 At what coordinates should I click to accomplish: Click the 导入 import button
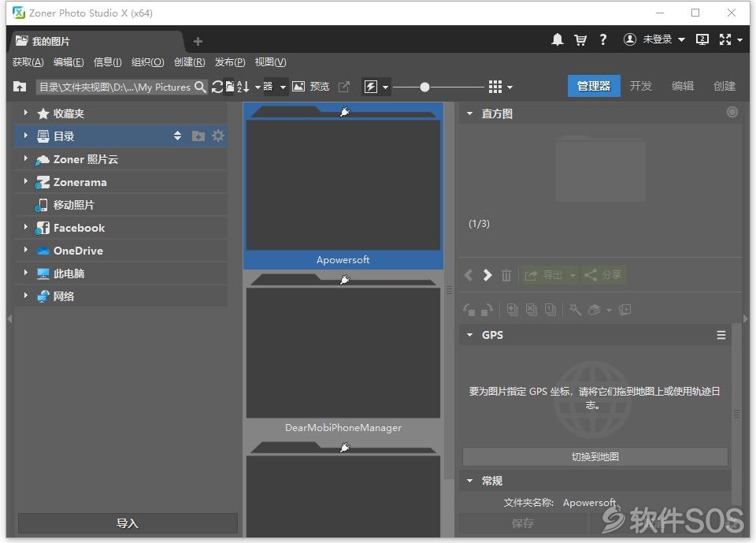[x=128, y=523]
